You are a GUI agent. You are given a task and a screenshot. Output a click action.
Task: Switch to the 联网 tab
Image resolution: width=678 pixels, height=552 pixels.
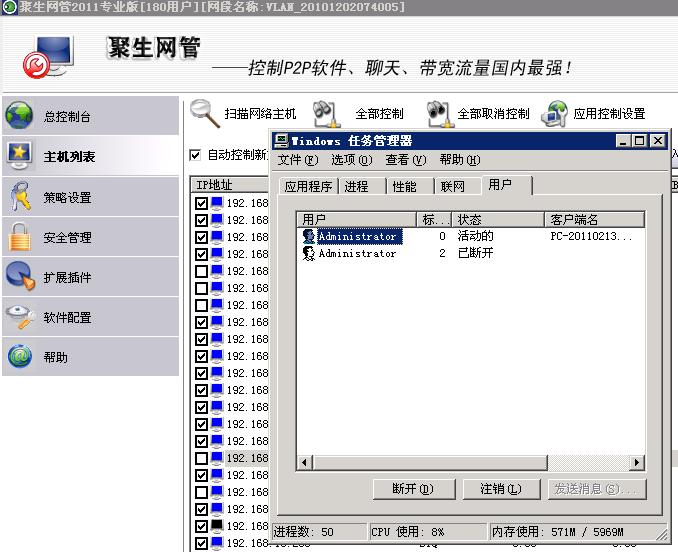(458, 186)
